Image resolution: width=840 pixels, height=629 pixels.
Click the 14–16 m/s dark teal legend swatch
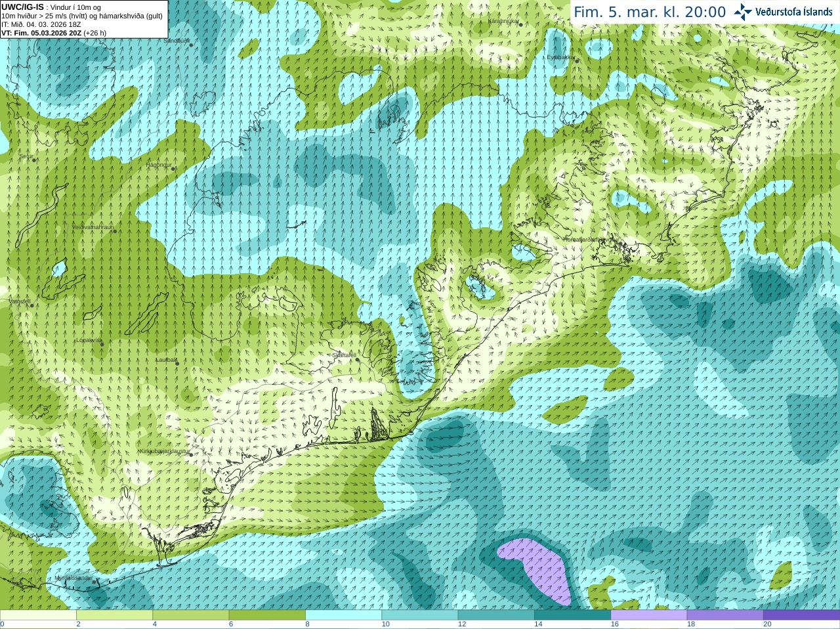pos(572,615)
